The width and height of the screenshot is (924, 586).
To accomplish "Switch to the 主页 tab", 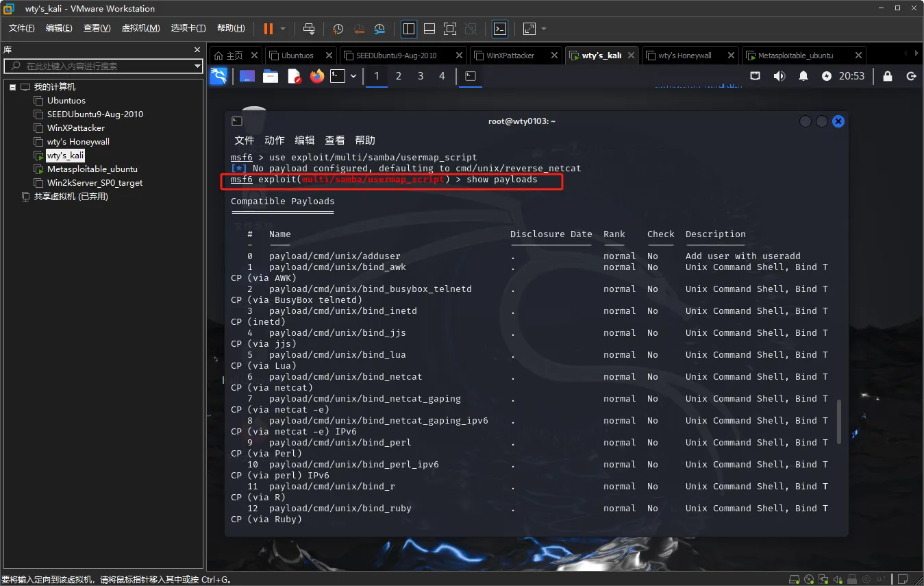I will click(234, 56).
